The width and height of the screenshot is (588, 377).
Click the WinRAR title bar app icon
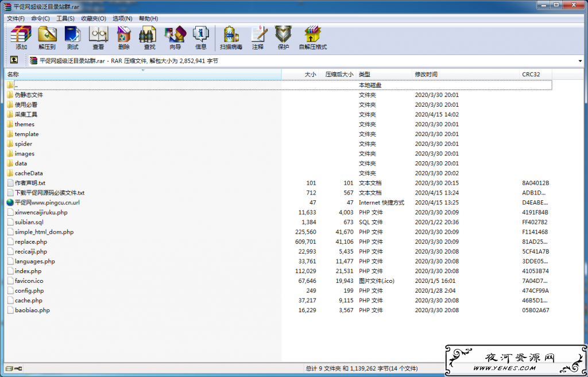pos(7,7)
